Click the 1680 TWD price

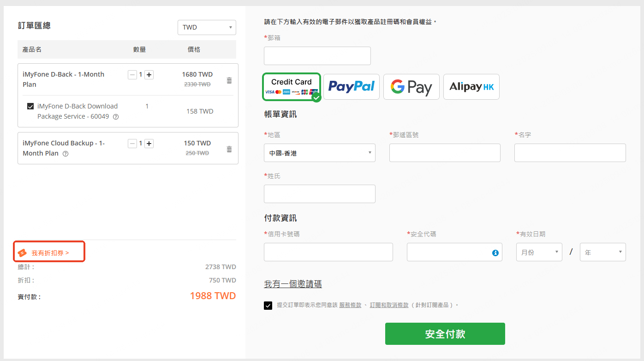point(197,74)
